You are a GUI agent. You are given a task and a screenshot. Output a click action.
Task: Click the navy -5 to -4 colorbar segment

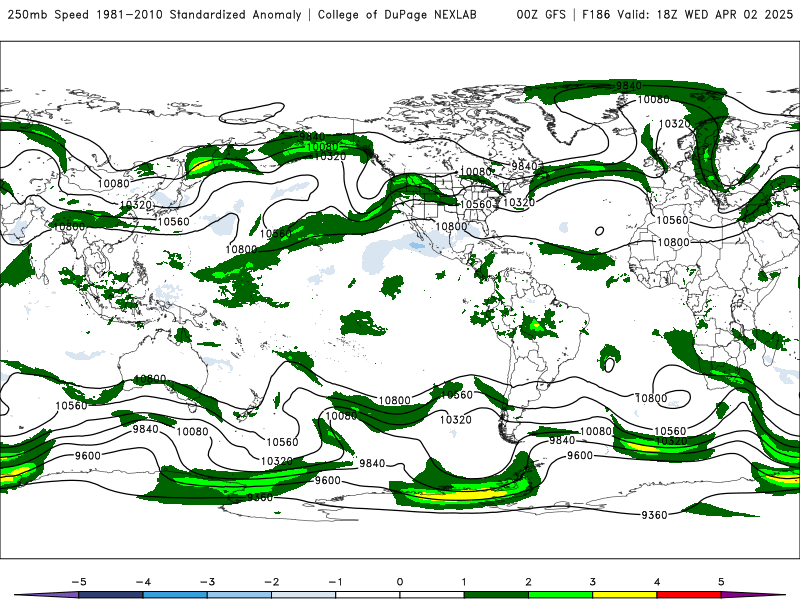click(x=111, y=595)
